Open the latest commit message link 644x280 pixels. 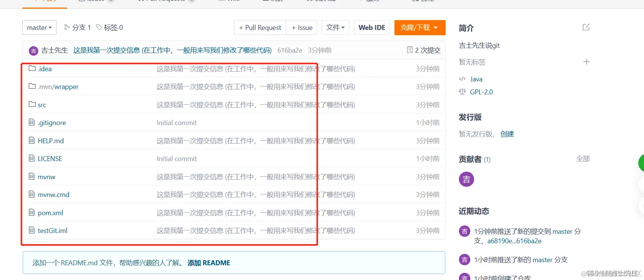(173, 50)
